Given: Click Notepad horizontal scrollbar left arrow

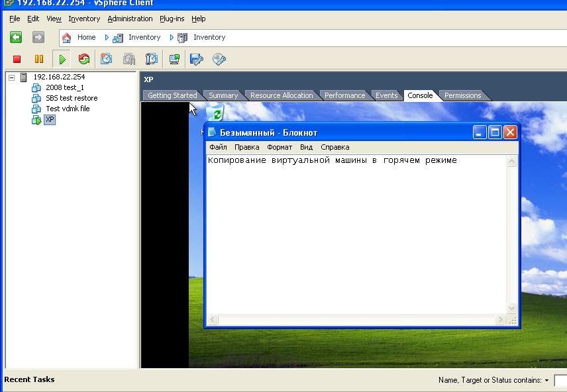Looking at the screenshot, I should point(213,320).
